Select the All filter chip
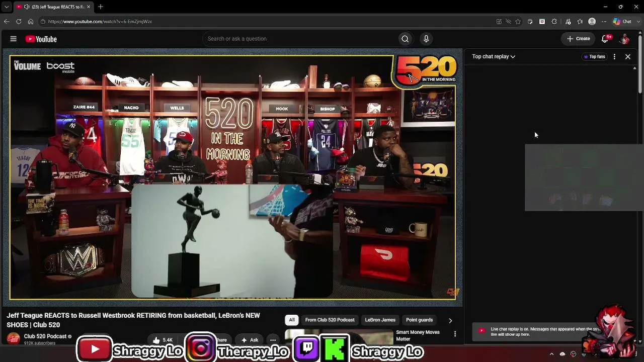Viewport: 644px width, 362px height. coord(292,320)
